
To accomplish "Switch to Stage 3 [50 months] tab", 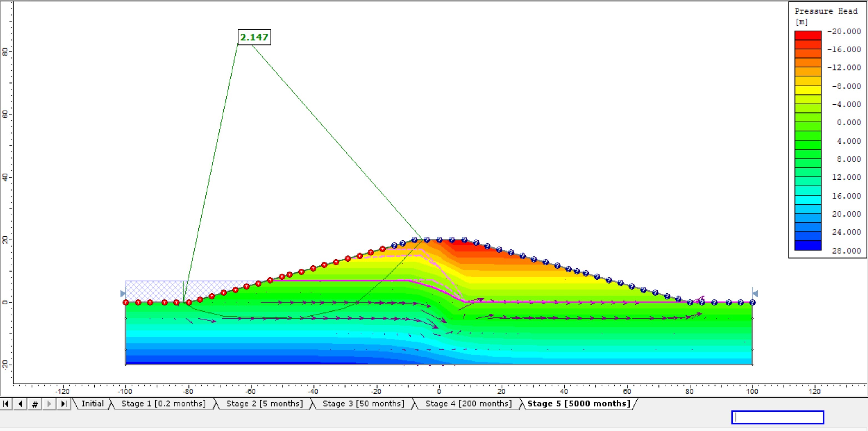I will coord(363,403).
